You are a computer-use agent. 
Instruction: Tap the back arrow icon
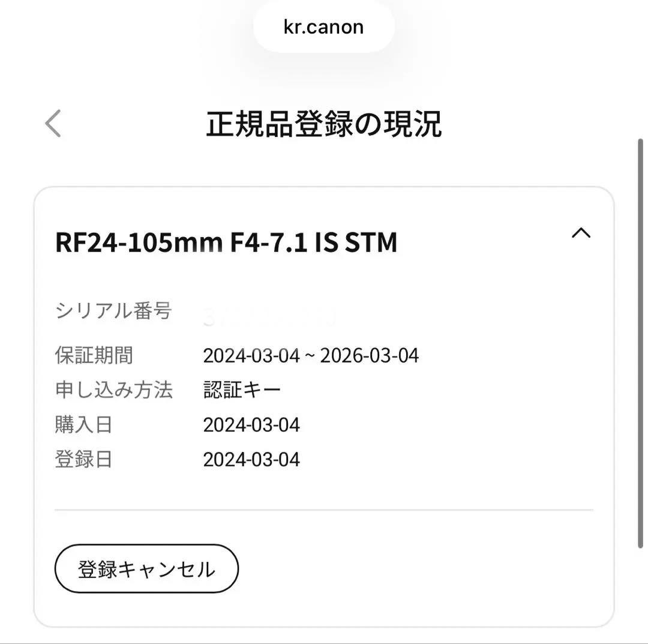(53, 122)
